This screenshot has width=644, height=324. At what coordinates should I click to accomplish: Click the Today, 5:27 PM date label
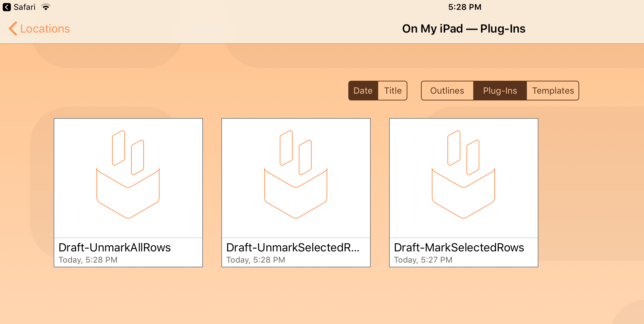click(423, 260)
